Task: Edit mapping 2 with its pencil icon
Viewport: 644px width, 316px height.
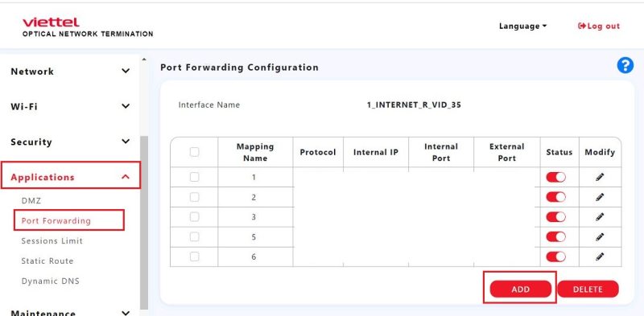Action: (x=600, y=197)
